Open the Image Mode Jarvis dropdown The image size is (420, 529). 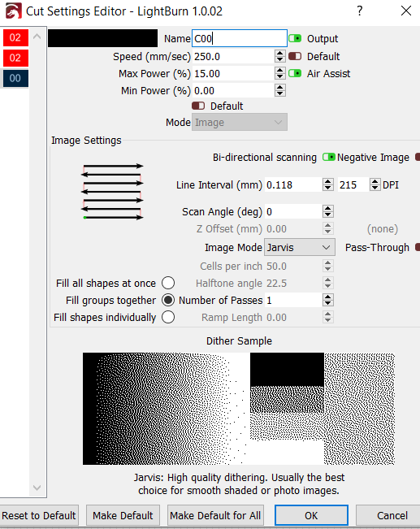300,247
